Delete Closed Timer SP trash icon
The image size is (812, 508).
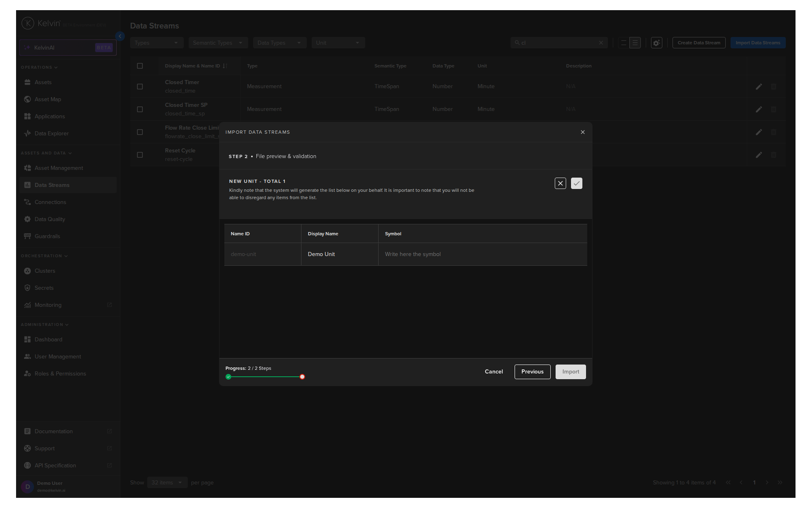774,109
